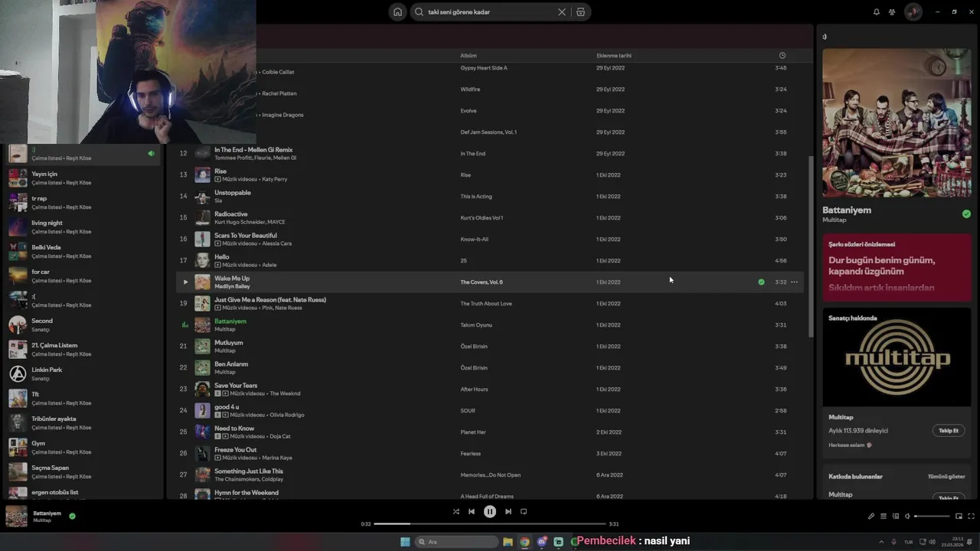
Task: Open Multitap link under Battaniyem title
Action: click(835, 220)
